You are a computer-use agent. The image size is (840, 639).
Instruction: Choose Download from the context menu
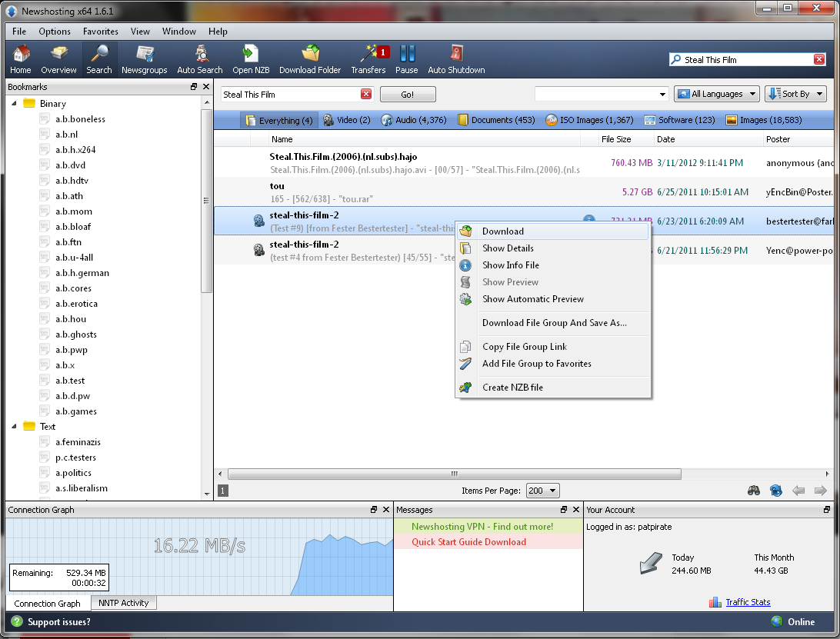(552, 231)
